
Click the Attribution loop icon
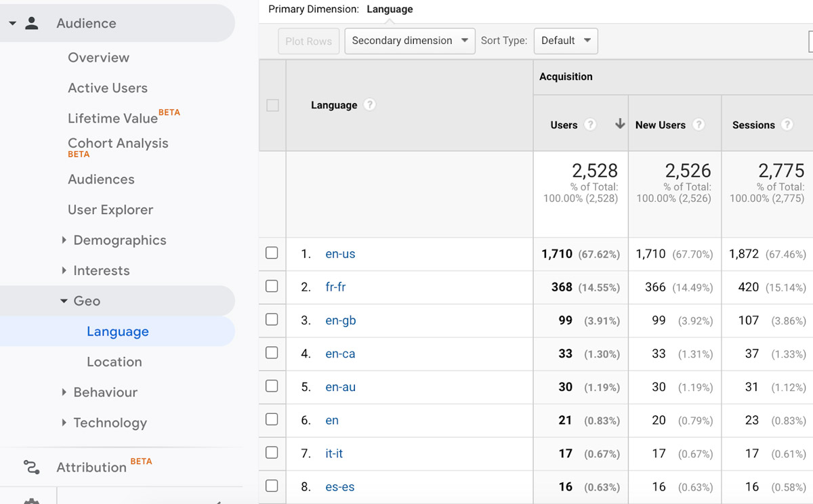[31, 467]
